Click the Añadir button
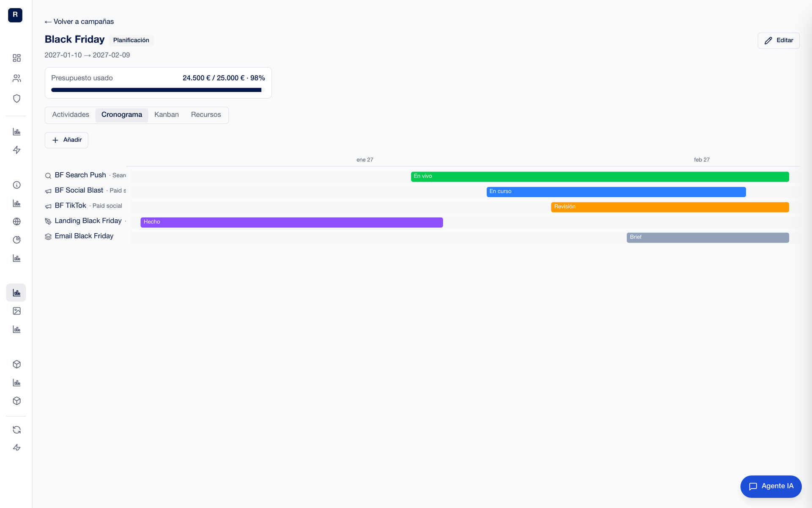The width and height of the screenshot is (812, 508). (66, 140)
